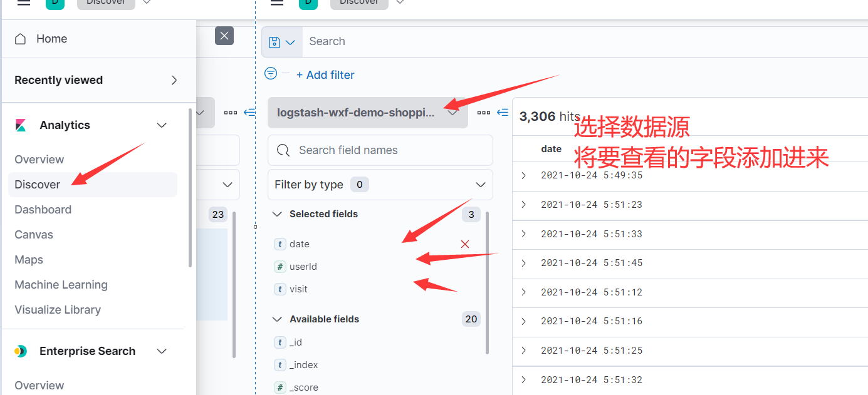Screen dimensions: 868x395
Task: Click the Available fields count badge 20
Action: (471, 319)
